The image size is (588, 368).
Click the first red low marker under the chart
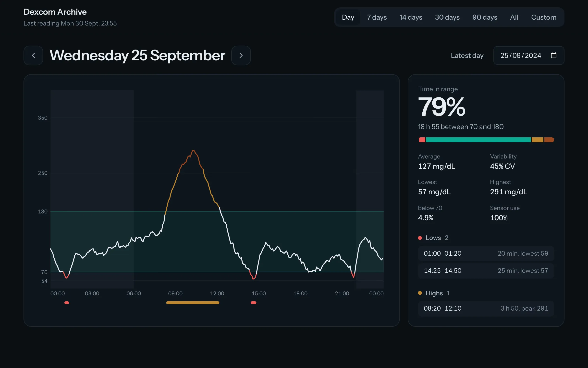[67, 303]
